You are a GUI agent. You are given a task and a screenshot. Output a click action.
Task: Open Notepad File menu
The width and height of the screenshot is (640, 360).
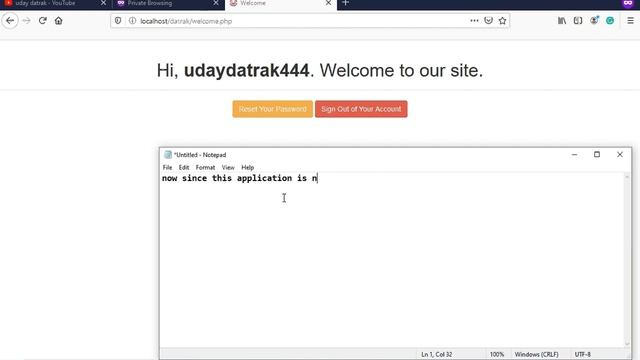[x=167, y=167]
